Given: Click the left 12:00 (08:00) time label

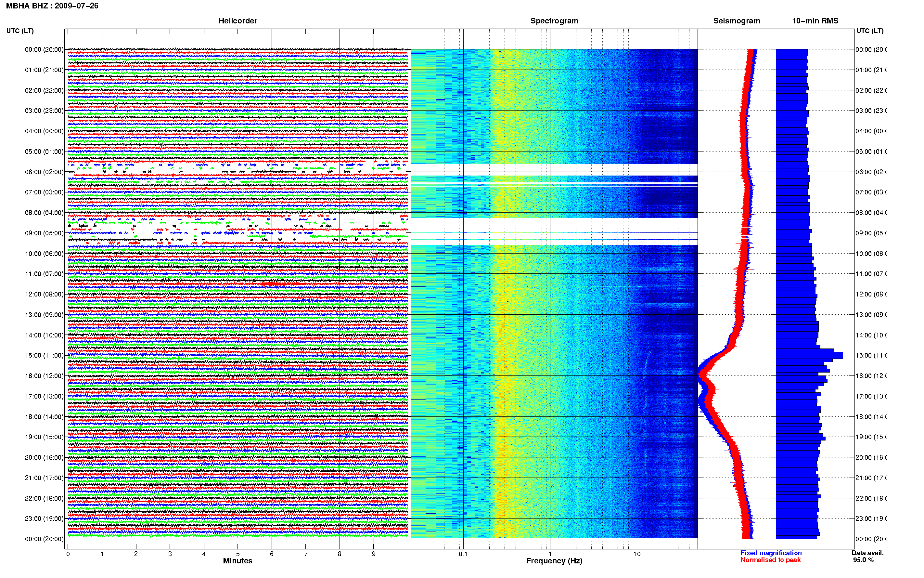Looking at the screenshot, I should [x=44, y=294].
